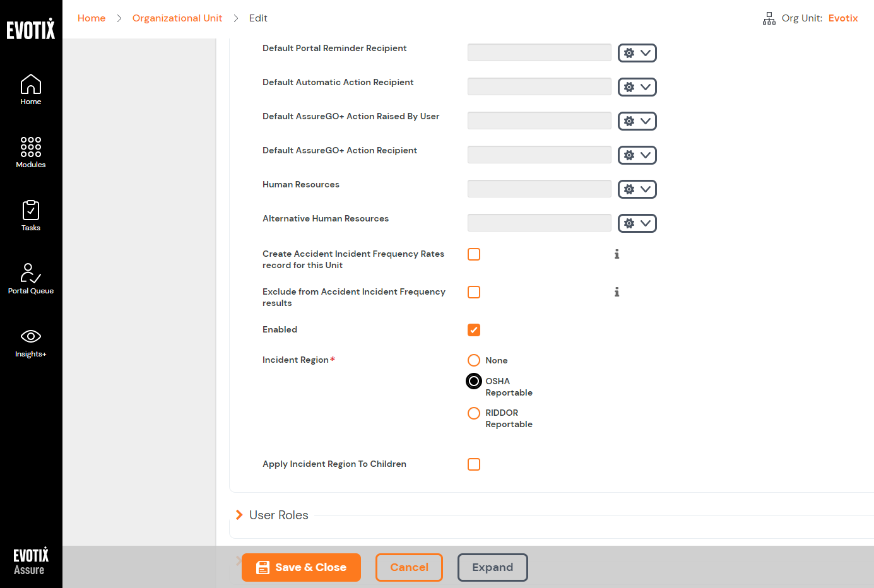Select the RIDDOR Reportable radio button
The height and width of the screenshot is (588, 874).
point(474,413)
